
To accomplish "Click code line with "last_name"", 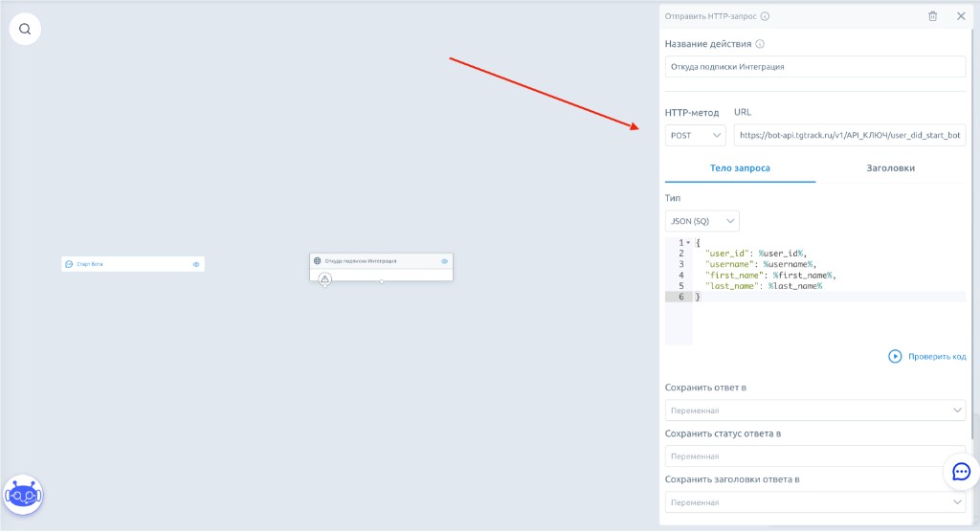I will [x=764, y=286].
